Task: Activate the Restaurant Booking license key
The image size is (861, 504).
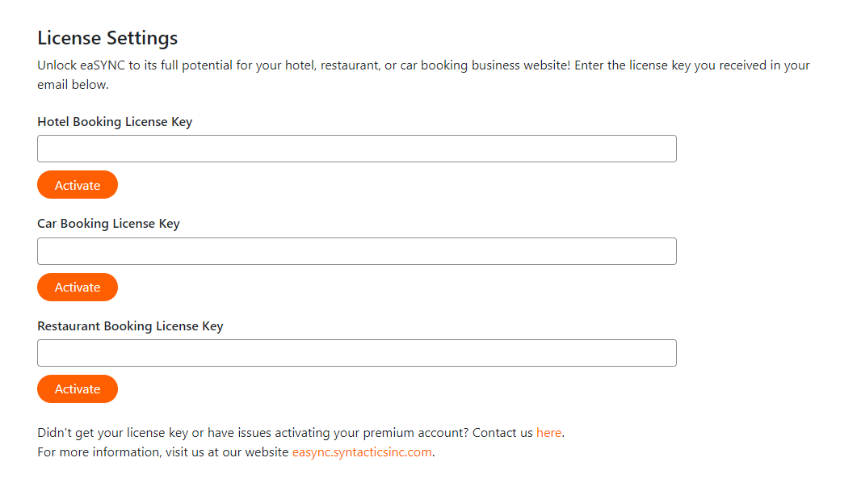Action: pos(77,388)
